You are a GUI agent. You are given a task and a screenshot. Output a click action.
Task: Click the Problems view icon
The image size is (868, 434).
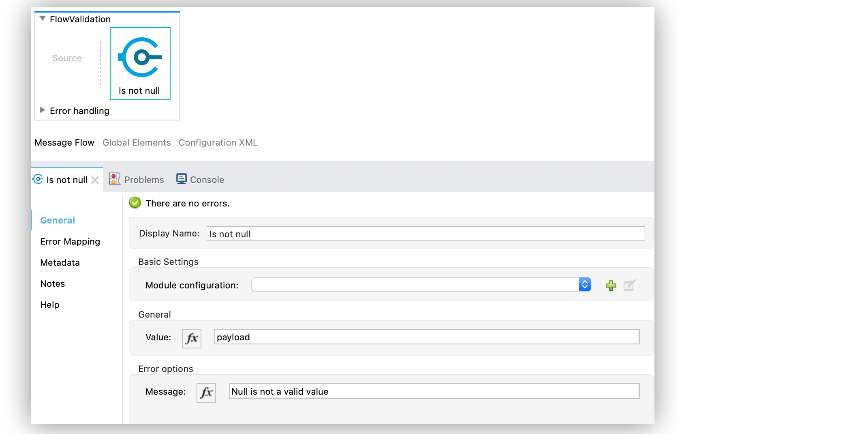[115, 179]
